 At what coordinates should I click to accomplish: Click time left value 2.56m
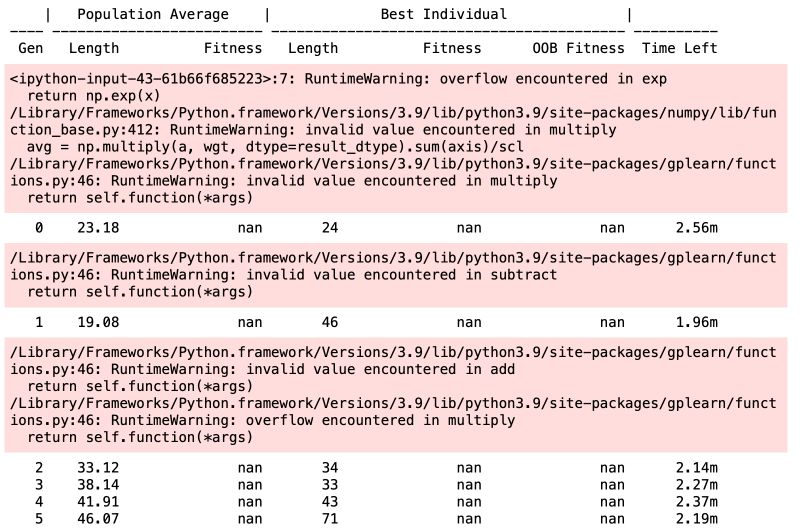point(696,228)
